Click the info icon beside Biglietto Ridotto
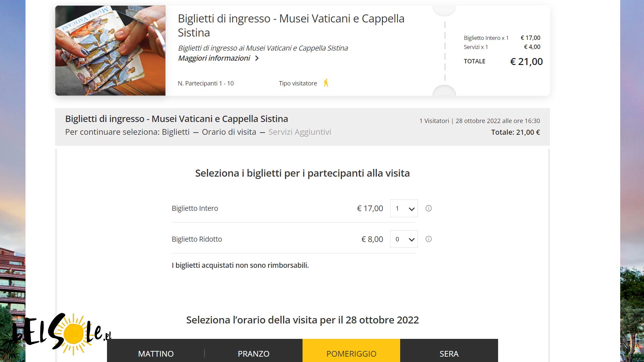 [428, 239]
